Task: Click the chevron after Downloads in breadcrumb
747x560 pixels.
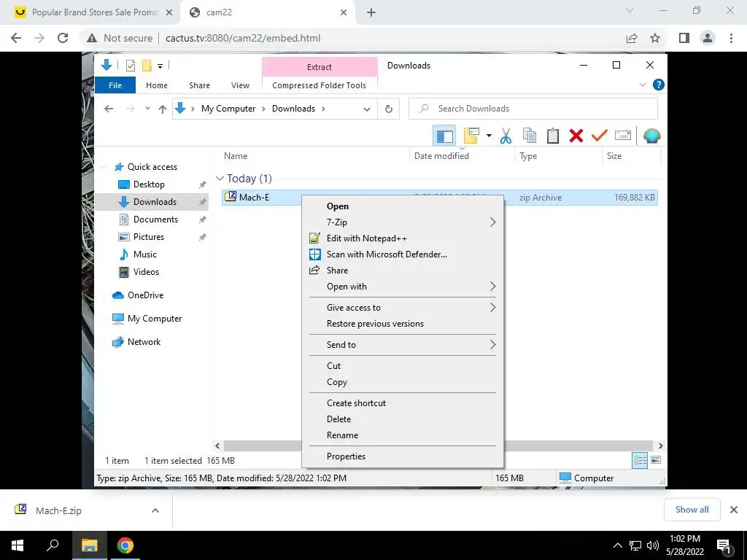Action: pyautogui.click(x=323, y=109)
